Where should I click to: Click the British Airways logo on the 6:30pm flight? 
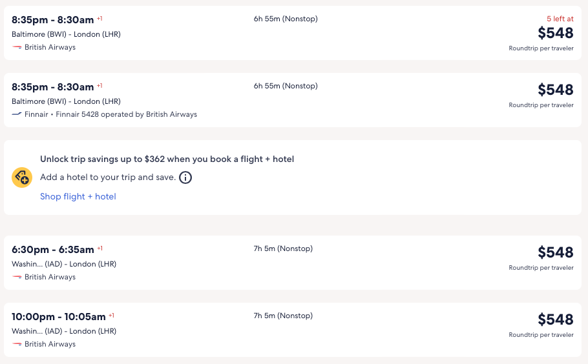17,277
